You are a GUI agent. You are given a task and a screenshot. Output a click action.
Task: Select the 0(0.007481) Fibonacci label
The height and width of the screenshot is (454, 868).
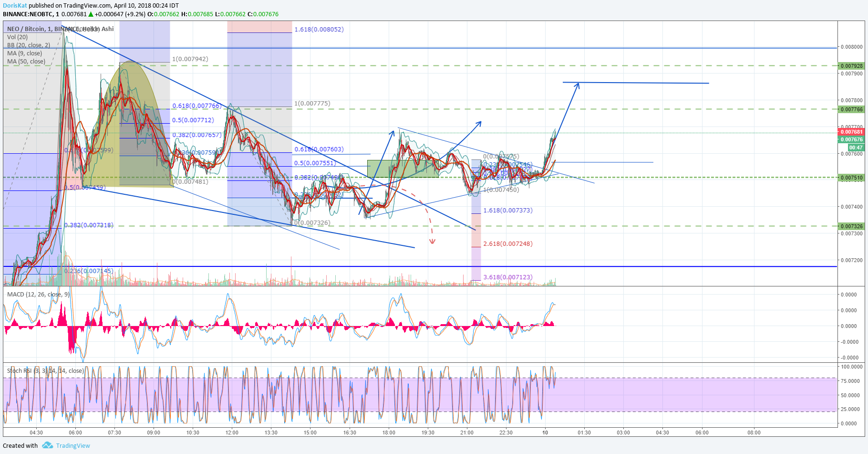click(x=190, y=182)
